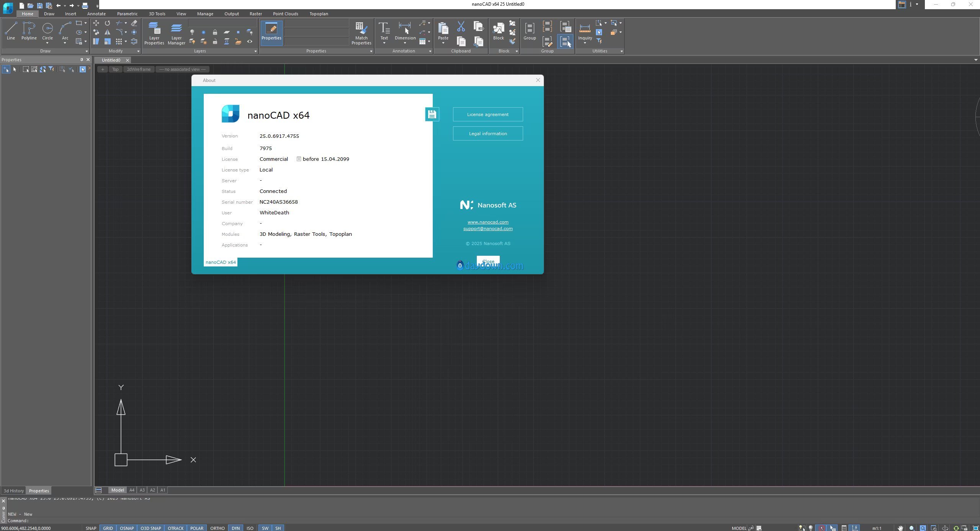Expand the Draw panel arrow
980x531 pixels.
(x=87, y=51)
